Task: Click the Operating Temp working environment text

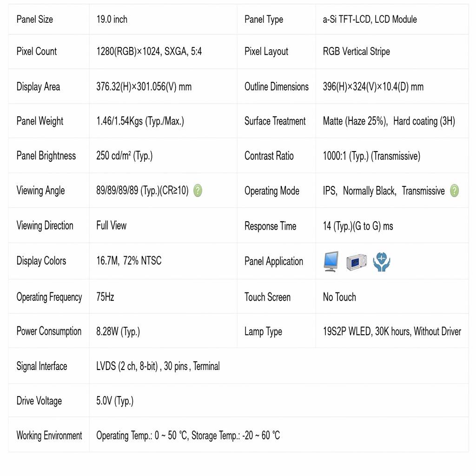Action: pos(188,435)
